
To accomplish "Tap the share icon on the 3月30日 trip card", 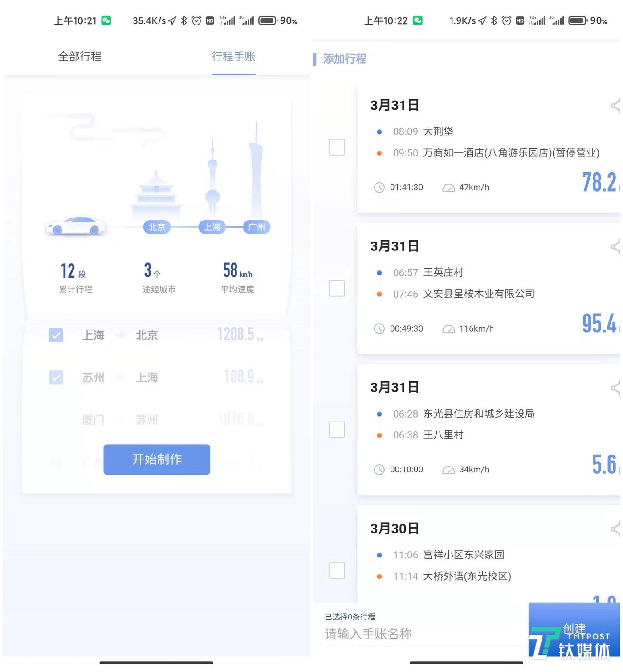I will click(x=616, y=529).
